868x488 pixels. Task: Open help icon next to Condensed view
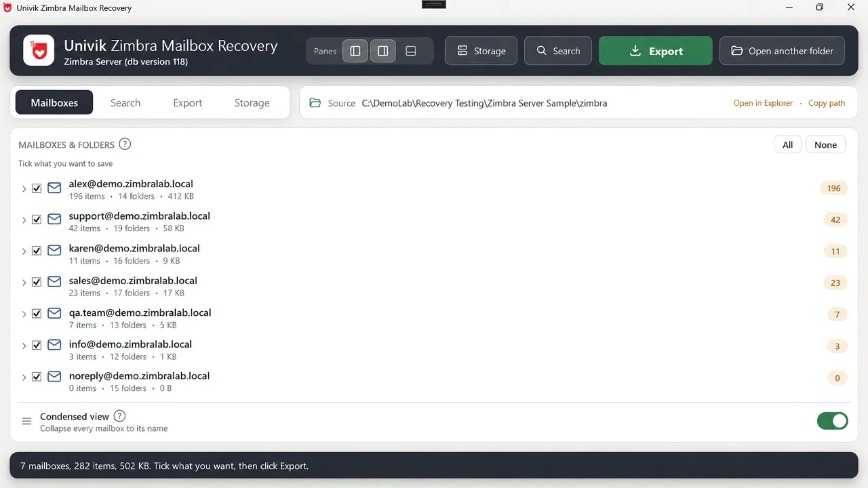(x=119, y=416)
